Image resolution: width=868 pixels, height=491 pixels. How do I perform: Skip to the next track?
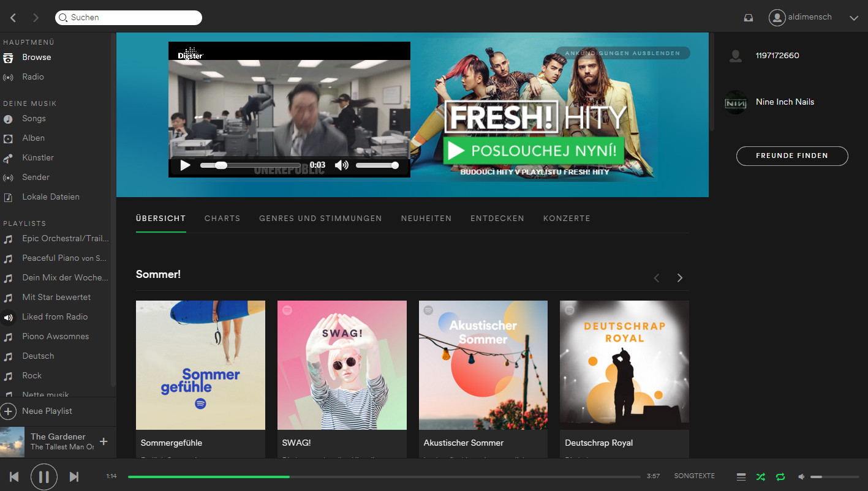click(x=74, y=476)
